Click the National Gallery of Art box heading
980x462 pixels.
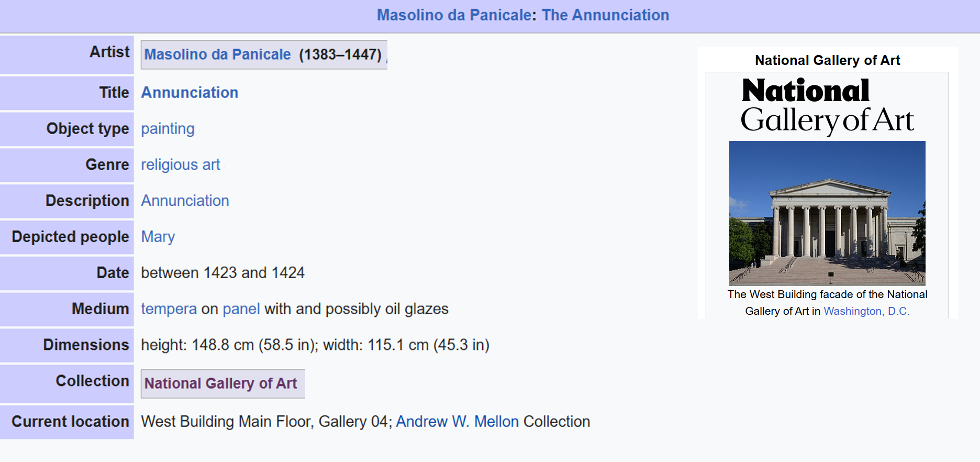coord(827,60)
